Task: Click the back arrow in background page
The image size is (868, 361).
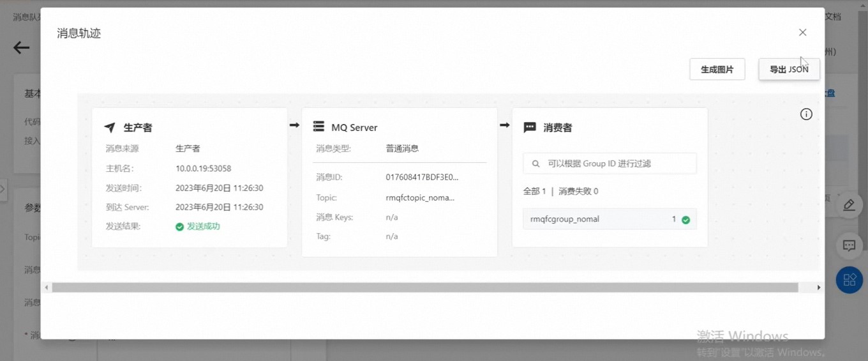Action: (x=22, y=48)
